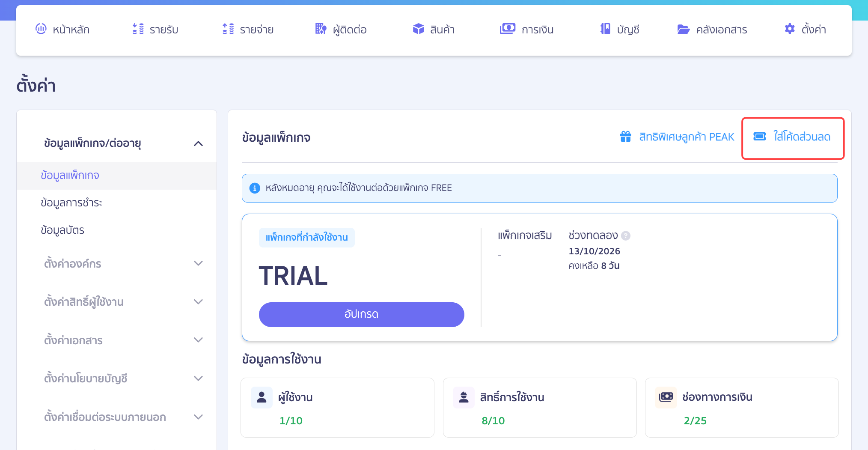The width and height of the screenshot is (868, 450).
Task: Open the ช่องทางการเงิน 2/25 usage card
Action: (742, 407)
